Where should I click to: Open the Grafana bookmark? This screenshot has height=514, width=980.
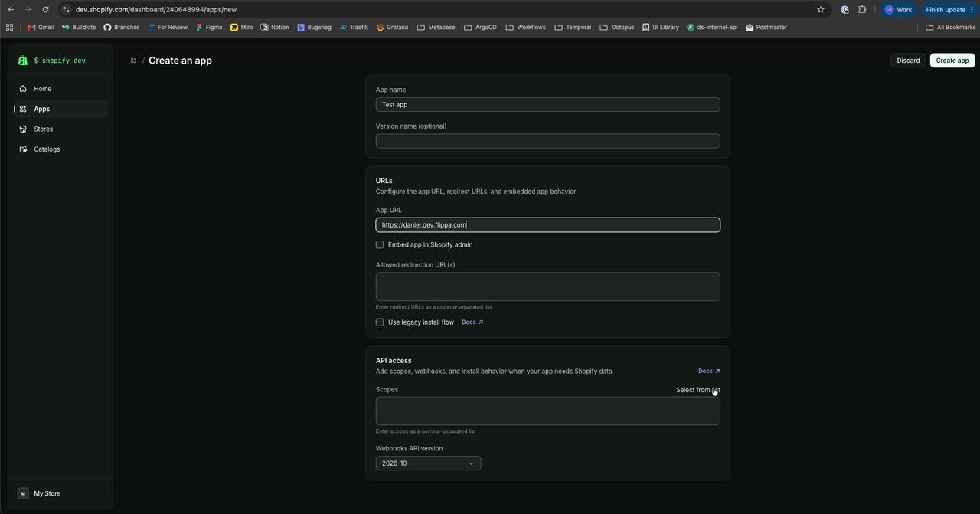(x=392, y=28)
